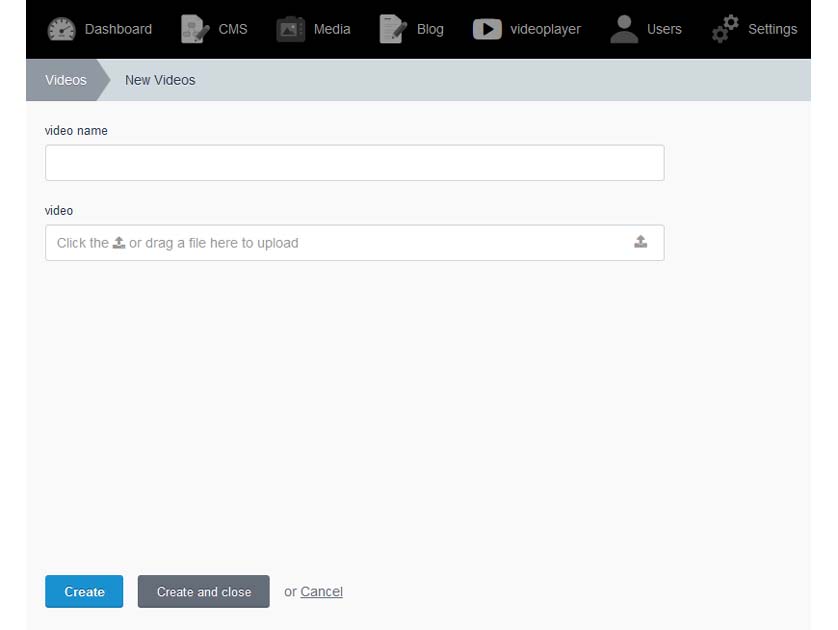Click the videoplayer play icon
Screen dimensions: 838x630
(487, 29)
